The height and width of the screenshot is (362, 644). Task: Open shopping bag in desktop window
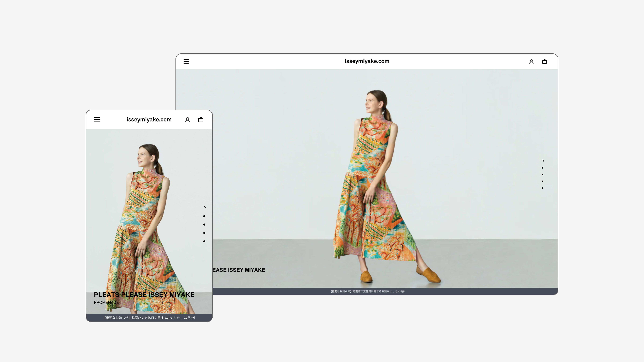pyautogui.click(x=544, y=61)
